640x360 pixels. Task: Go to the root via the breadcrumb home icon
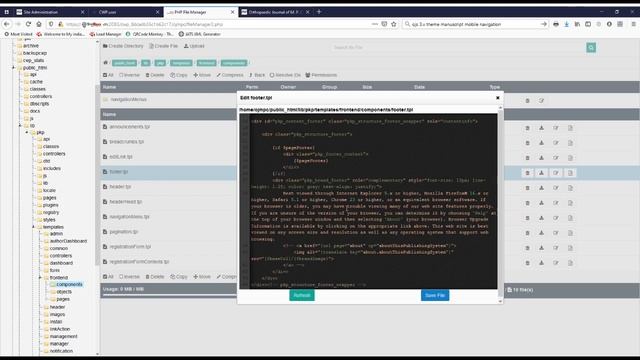click(105, 62)
